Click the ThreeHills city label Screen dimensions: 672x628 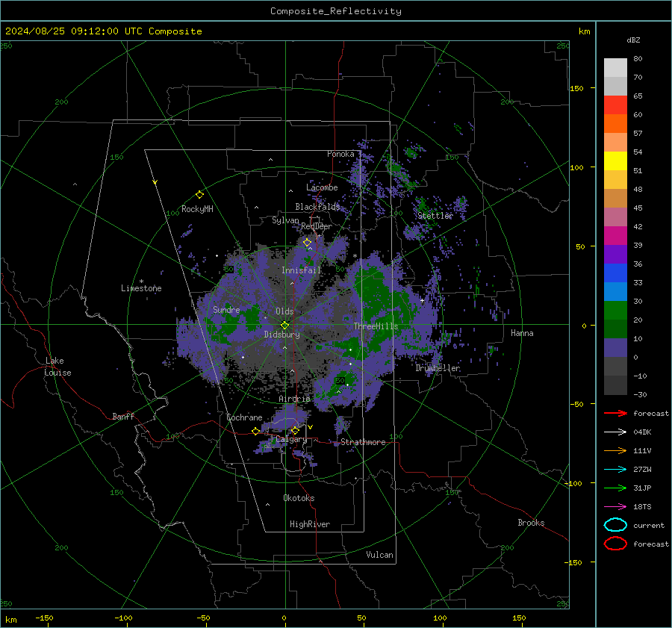[x=376, y=326]
